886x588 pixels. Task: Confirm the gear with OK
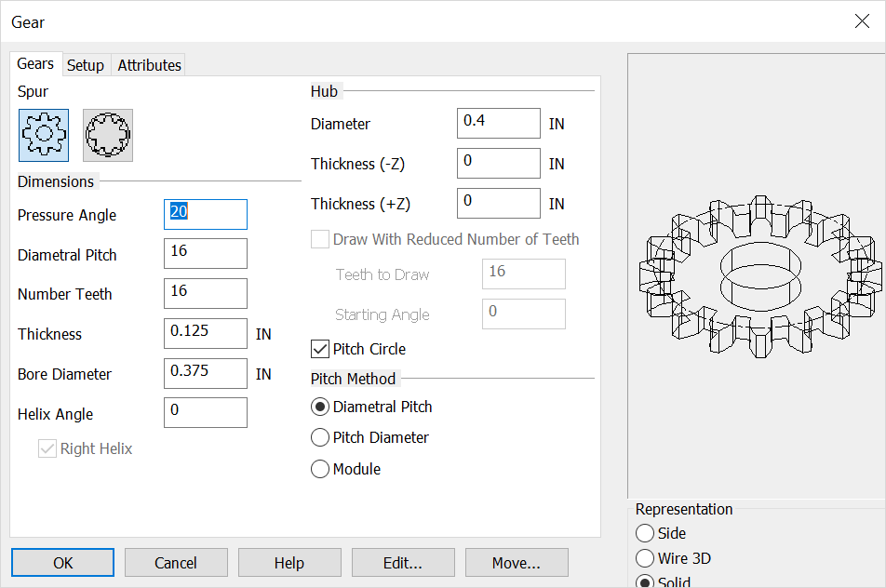pyautogui.click(x=62, y=562)
